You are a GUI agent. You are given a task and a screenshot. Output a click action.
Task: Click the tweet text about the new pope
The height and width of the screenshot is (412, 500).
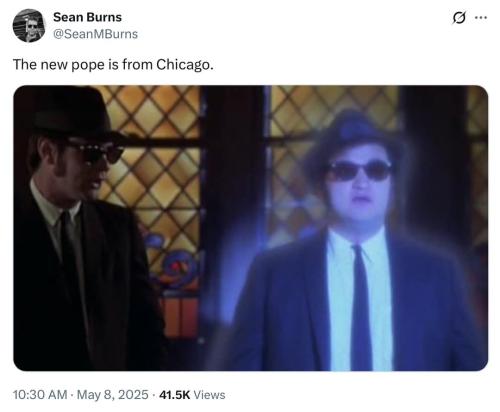pos(113,64)
